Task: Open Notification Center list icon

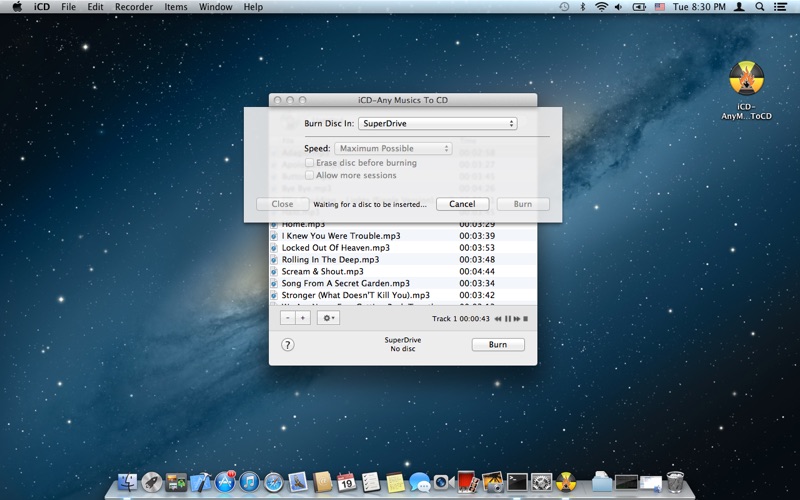Action: click(780, 7)
